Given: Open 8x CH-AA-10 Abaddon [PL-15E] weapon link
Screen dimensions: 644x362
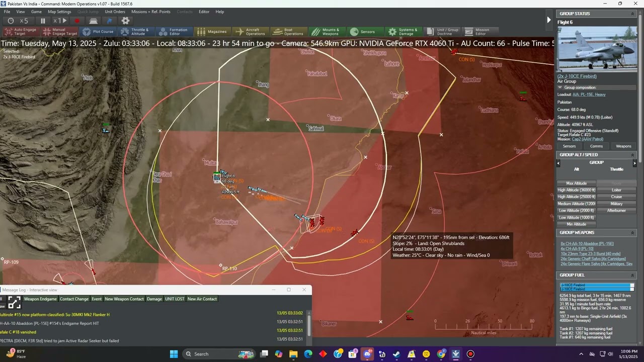Looking at the screenshot, I should [587, 244].
